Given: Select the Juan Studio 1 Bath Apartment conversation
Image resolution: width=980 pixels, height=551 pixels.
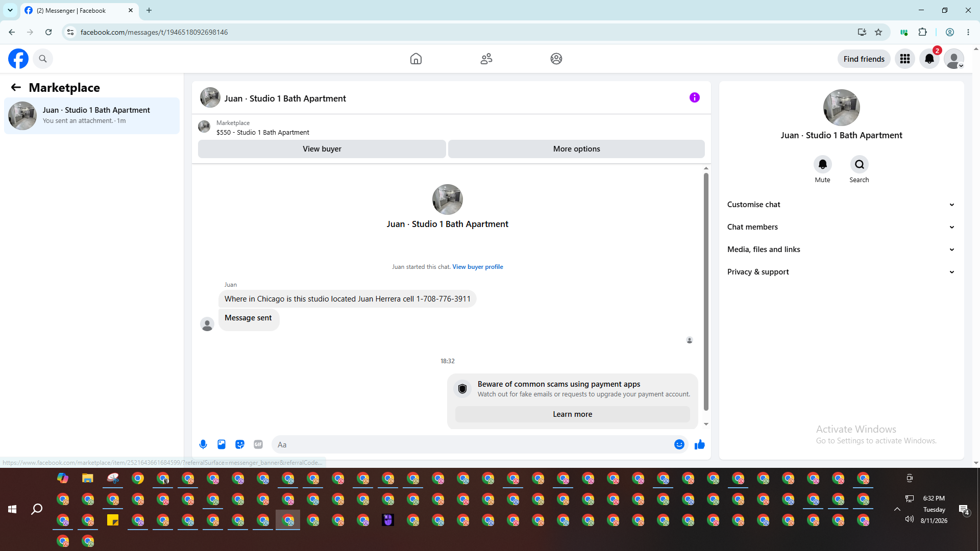Looking at the screenshot, I should 92,116.
